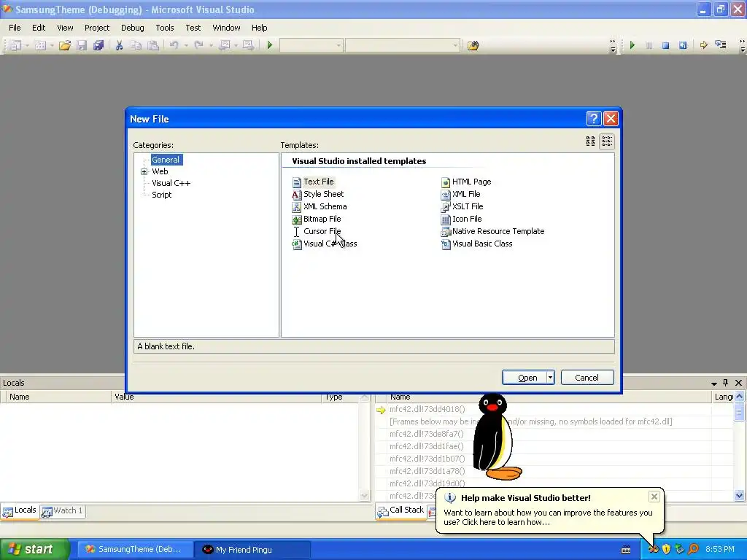This screenshot has height=560, width=747.
Task: Open the solution configurations combo box
Action: click(311, 45)
